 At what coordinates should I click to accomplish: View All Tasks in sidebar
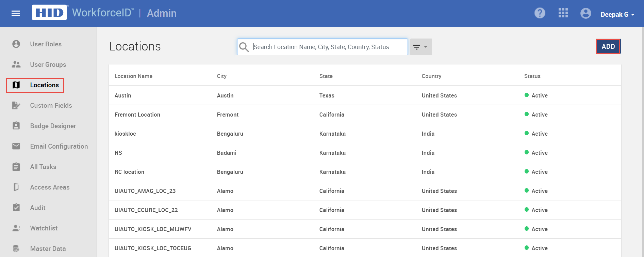coord(43,167)
